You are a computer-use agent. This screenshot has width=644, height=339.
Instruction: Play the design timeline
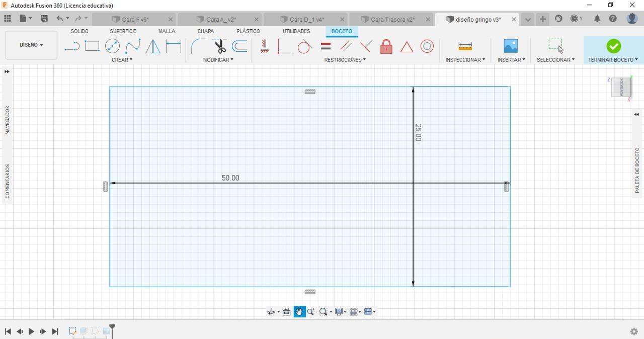[x=31, y=331]
